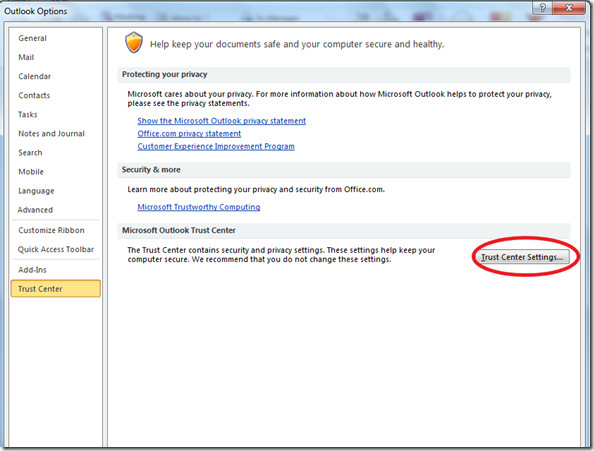Click the Security & more heading

(x=151, y=170)
